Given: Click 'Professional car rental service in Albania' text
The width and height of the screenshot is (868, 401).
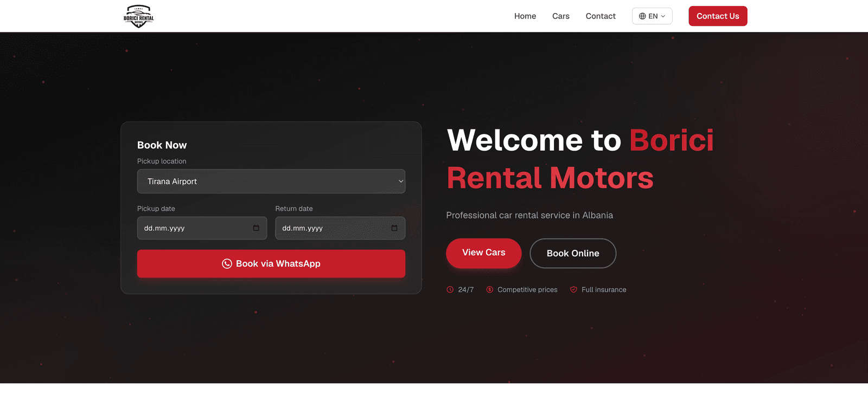Looking at the screenshot, I should coord(529,215).
